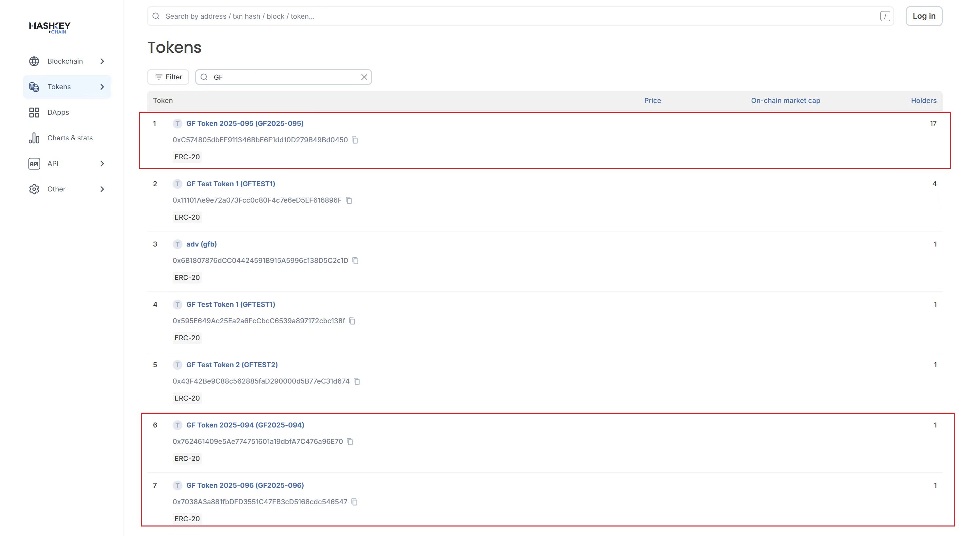The width and height of the screenshot is (980, 536).
Task: Focus the token name filter field containing GF
Action: 283,77
